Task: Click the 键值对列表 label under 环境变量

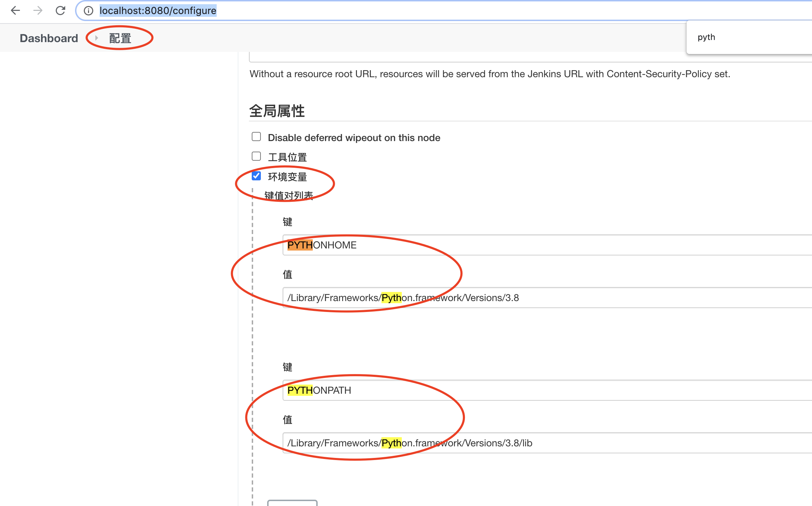Action: [x=289, y=195]
